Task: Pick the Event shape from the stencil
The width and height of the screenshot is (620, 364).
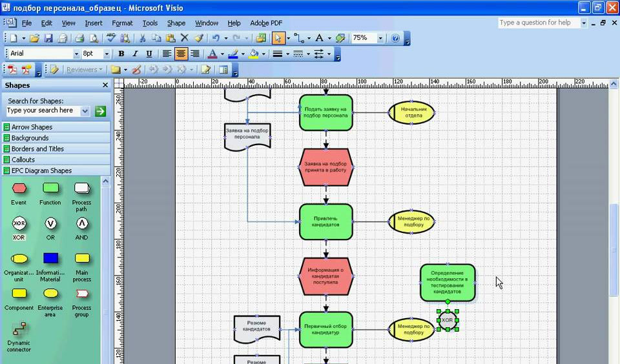Action: coord(19,188)
